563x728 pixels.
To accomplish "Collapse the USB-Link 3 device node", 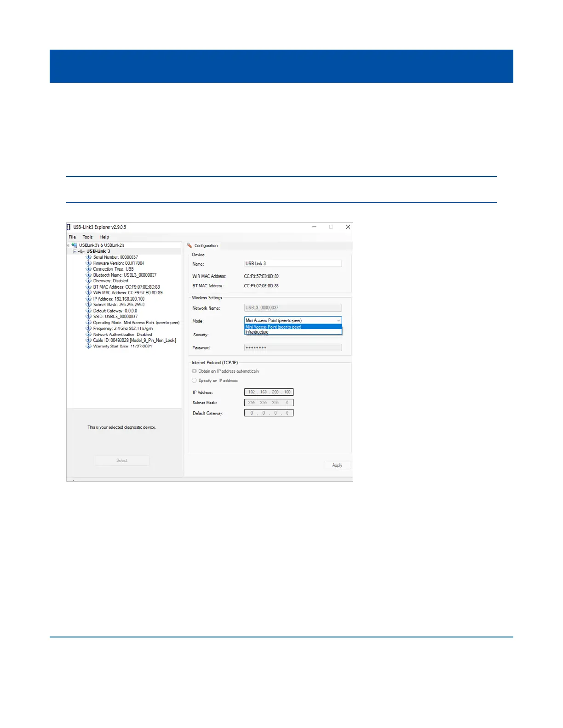I will [75, 251].
